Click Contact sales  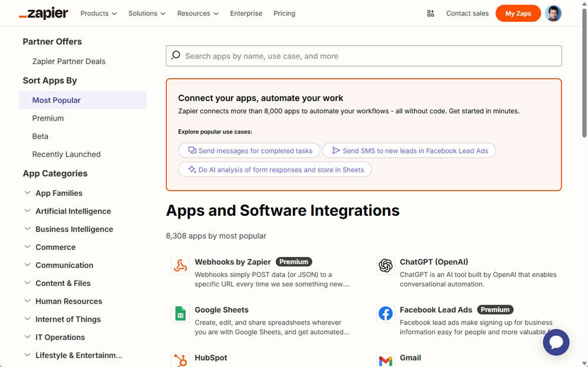(467, 14)
